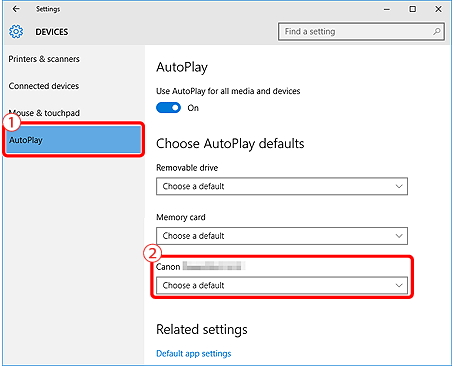Select the AutoPlay sidebar item

click(x=74, y=140)
